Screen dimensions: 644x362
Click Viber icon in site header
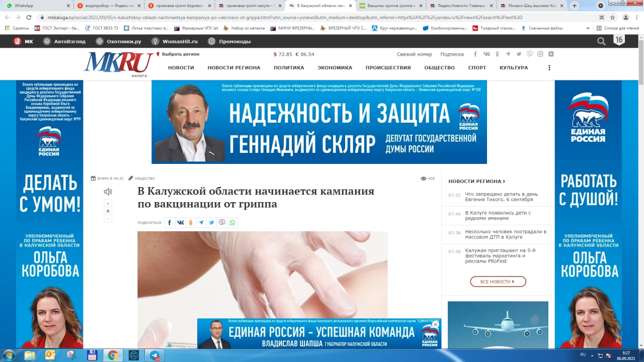coord(529,54)
